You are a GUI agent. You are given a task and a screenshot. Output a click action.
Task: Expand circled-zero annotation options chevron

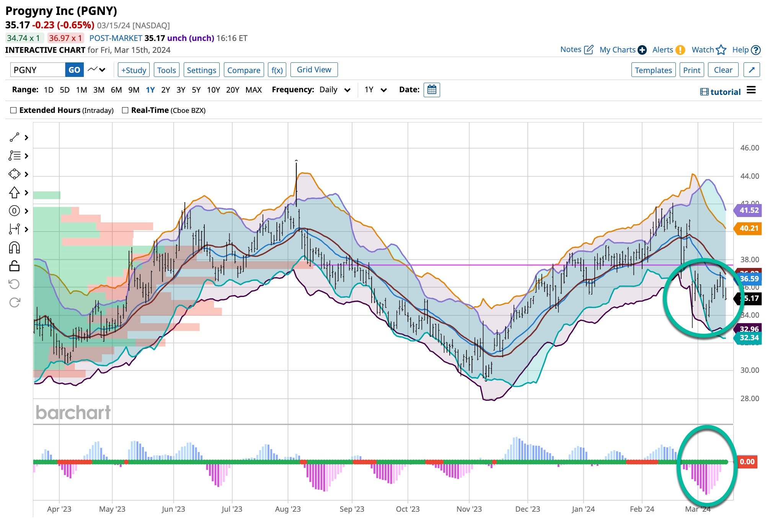click(x=26, y=211)
